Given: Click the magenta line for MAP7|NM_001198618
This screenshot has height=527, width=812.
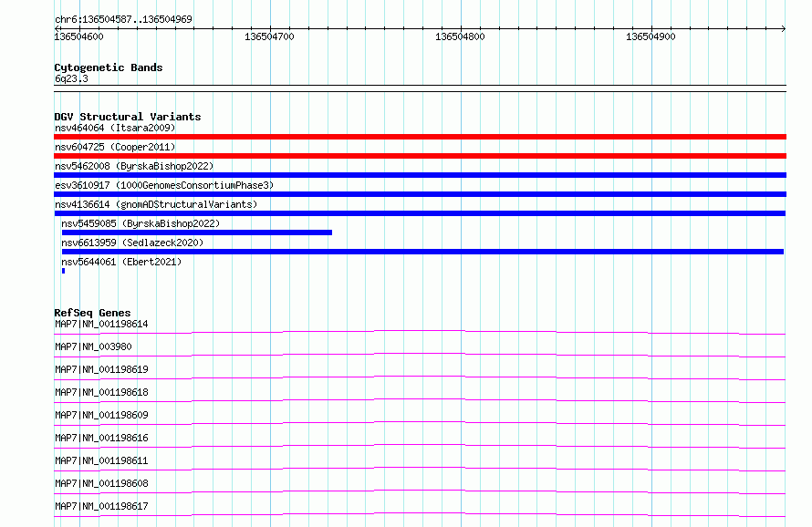Looking at the screenshot, I should coord(420,400).
